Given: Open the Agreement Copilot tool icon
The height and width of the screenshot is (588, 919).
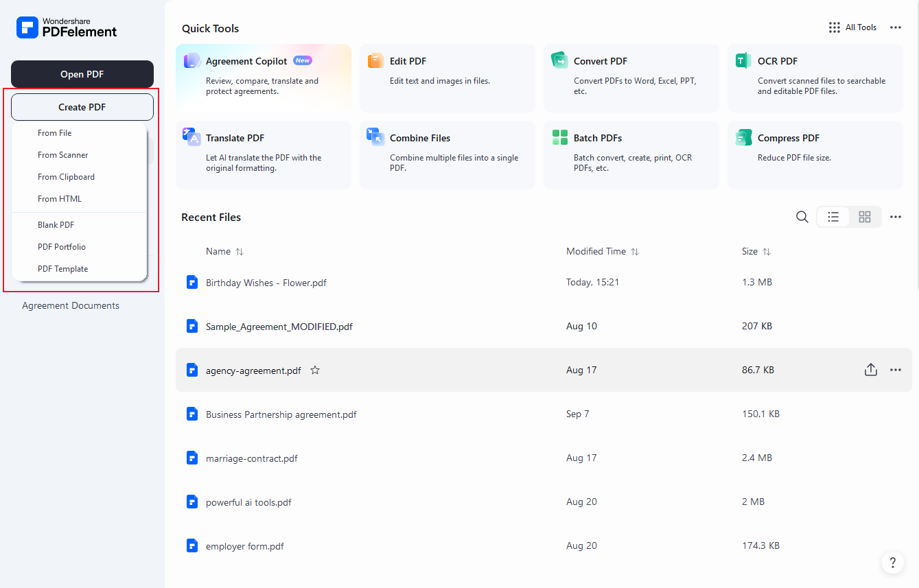Looking at the screenshot, I should point(191,60).
